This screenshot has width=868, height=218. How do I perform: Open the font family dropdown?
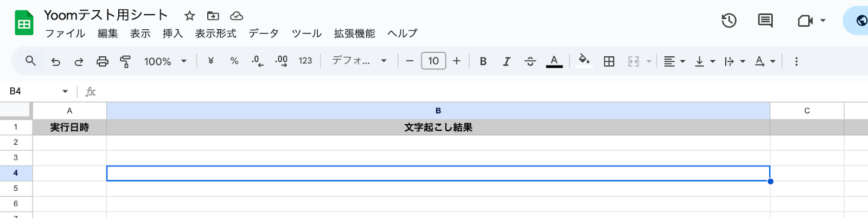pyautogui.click(x=359, y=61)
